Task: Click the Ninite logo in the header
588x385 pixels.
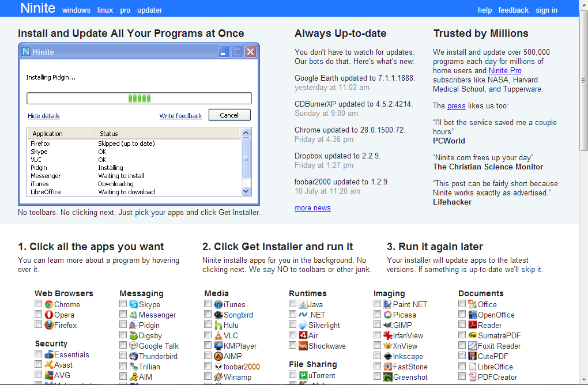Action: (x=37, y=8)
